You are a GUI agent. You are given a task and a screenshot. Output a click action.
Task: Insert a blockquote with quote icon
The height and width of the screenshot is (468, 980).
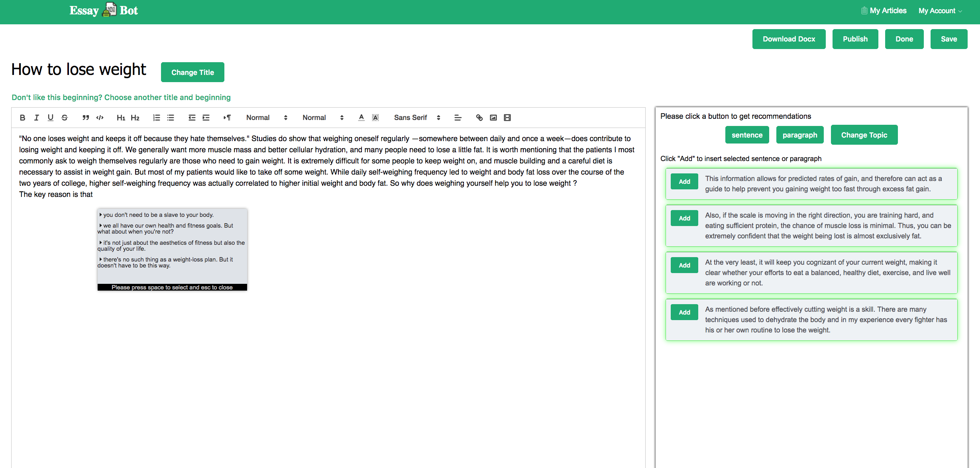point(85,118)
